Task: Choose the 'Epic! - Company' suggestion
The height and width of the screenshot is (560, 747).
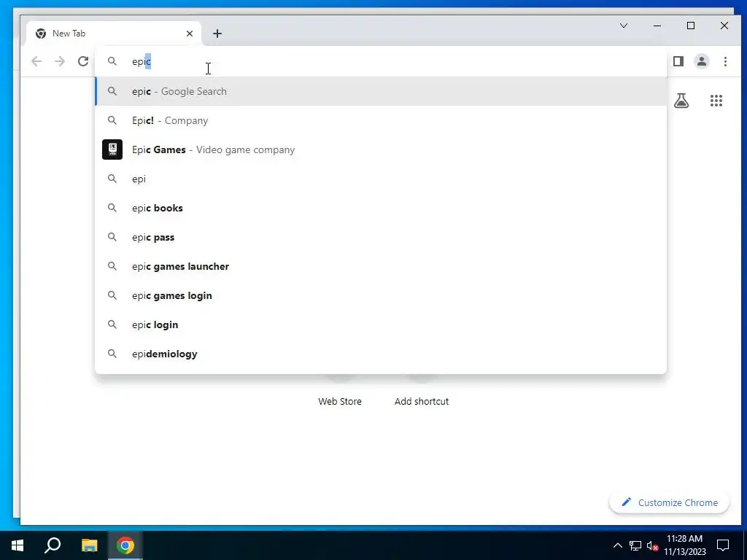Action: coord(381,120)
